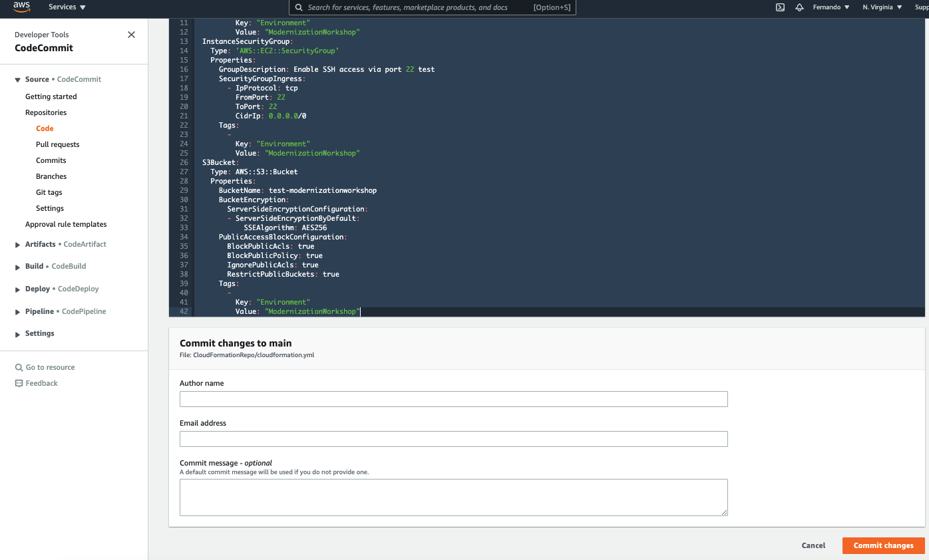Expand the Deploy CodeDeploy section
The height and width of the screenshot is (560, 929).
(18, 289)
